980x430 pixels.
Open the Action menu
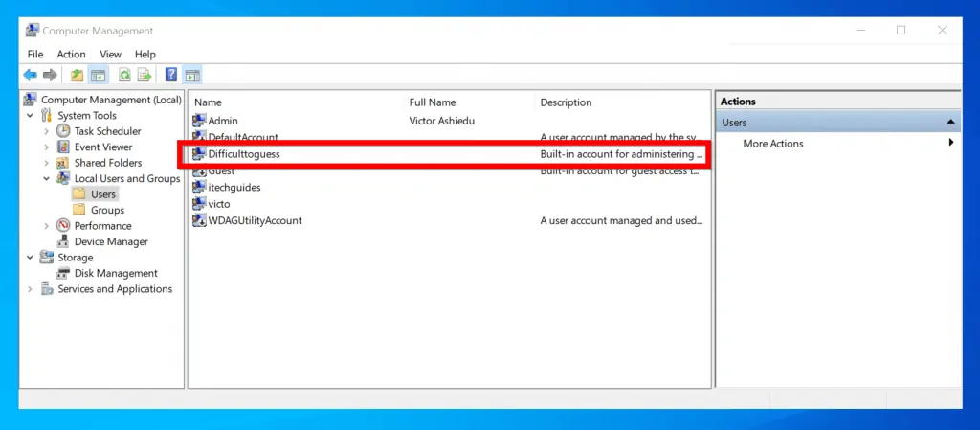[71, 55]
